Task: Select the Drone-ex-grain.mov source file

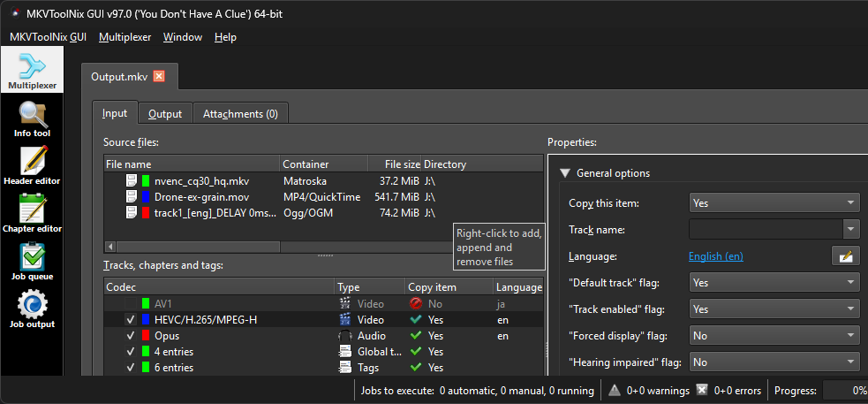Action: coord(323,197)
